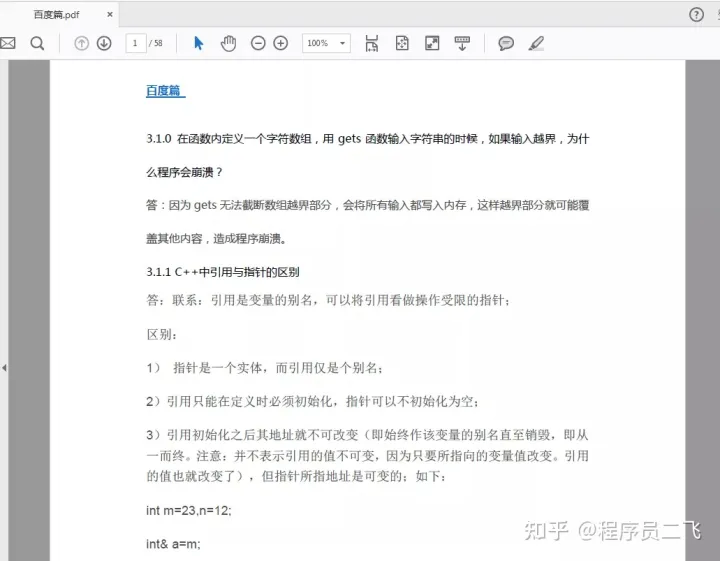Open the 百度篇 heading link

click(x=165, y=90)
